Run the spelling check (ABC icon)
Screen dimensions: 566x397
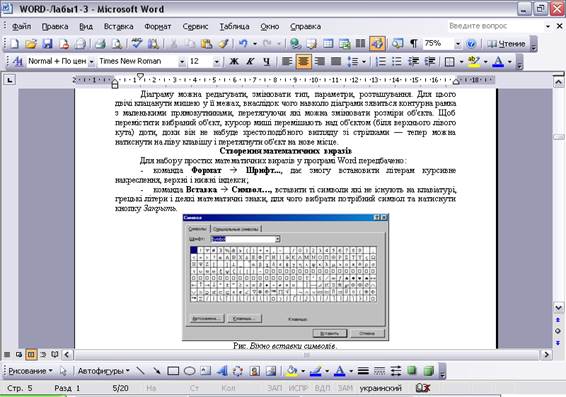pos(136,44)
